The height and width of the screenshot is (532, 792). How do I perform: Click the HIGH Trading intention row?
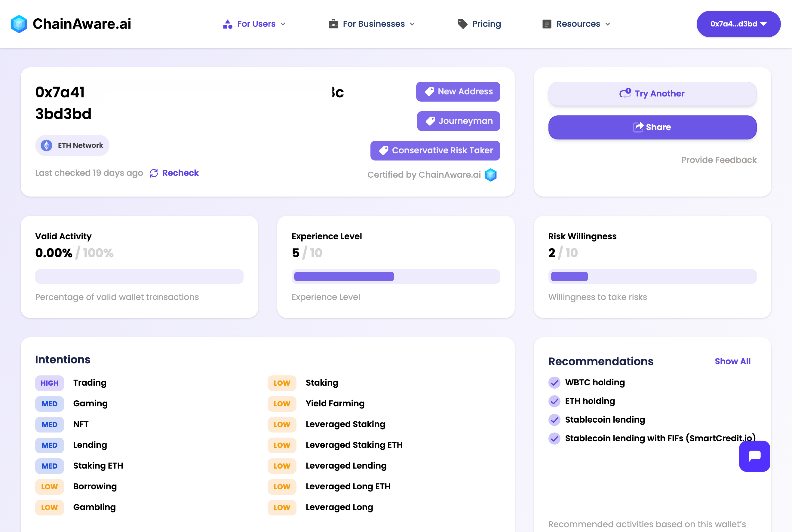(71, 383)
